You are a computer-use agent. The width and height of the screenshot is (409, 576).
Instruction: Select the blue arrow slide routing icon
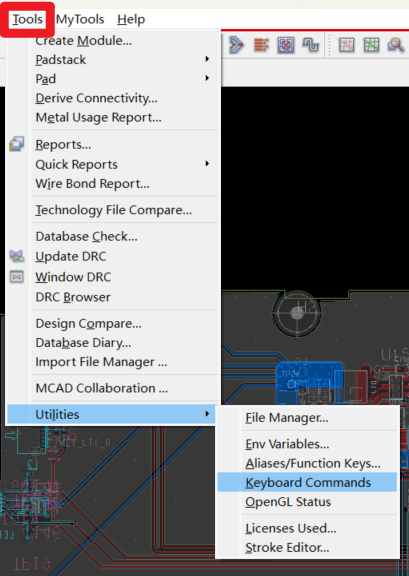coord(236,45)
